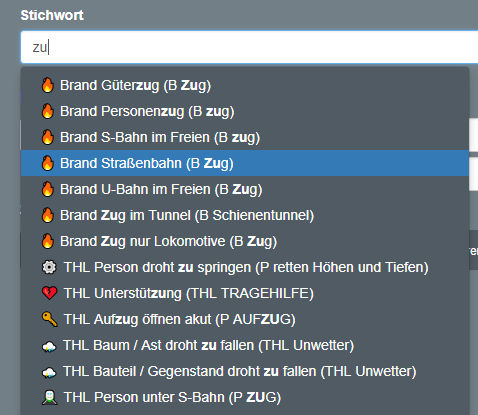Image resolution: width=478 pixels, height=415 pixels.
Task: Select Brand S-Bahn im Freien option
Action: click(245, 137)
